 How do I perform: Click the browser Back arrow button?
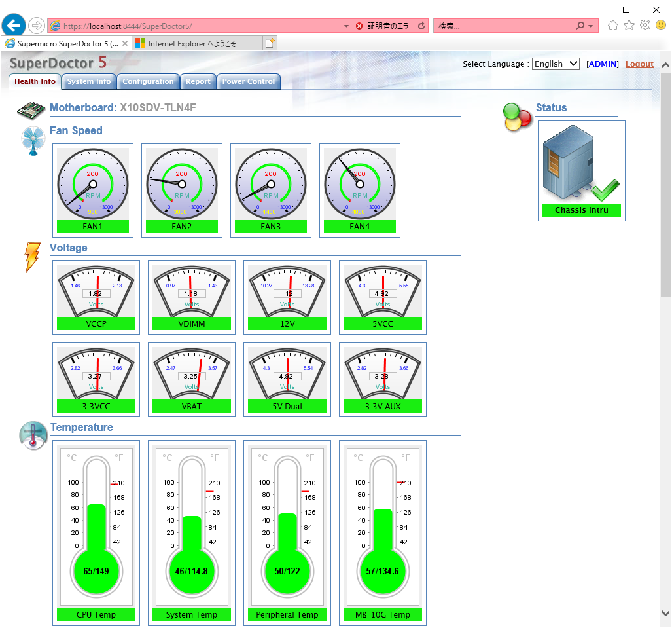(x=14, y=26)
